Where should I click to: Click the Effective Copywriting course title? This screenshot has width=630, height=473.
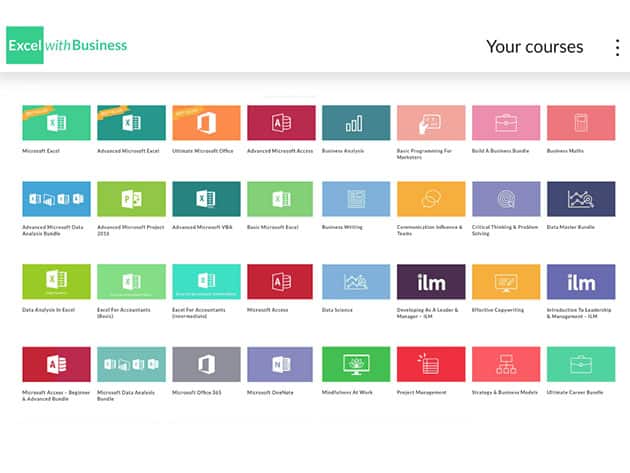pos(497,310)
